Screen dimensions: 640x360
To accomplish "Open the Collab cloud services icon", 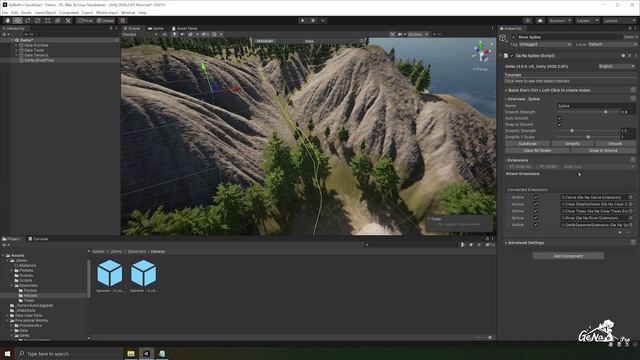I will point(540,20).
